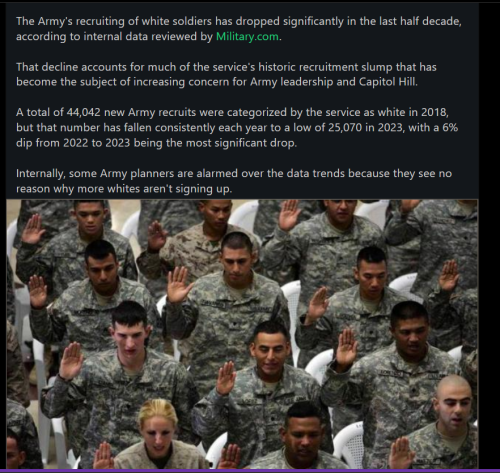500x473 pixels.
Task: Click the number 25,070 in the text
Action: (x=345, y=128)
